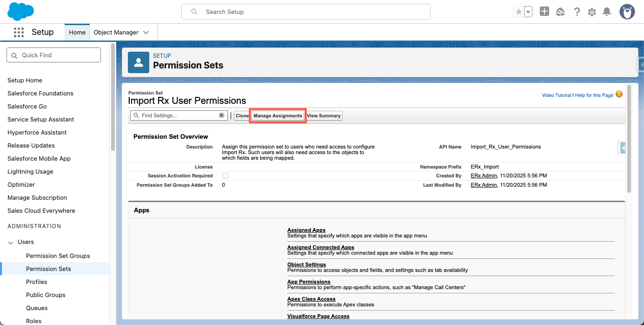This screenshot has height=325, width=644.
Task: Expand the Object Manager tab dropdown
Action: [x=146, y=33]
